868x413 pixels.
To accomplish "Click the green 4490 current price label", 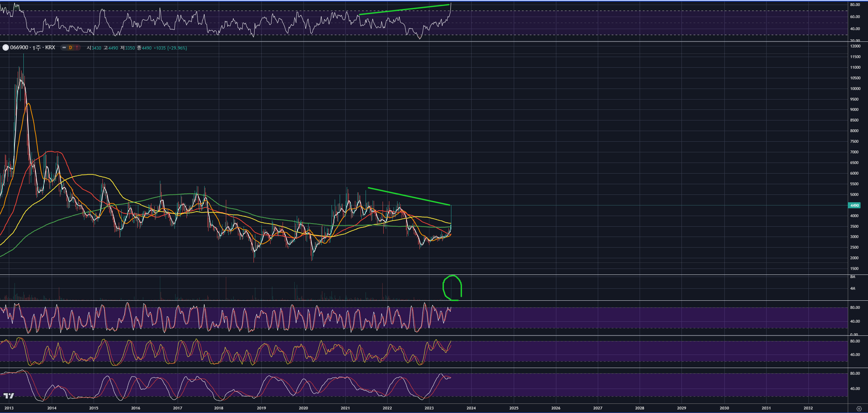I will coord(855,205).
